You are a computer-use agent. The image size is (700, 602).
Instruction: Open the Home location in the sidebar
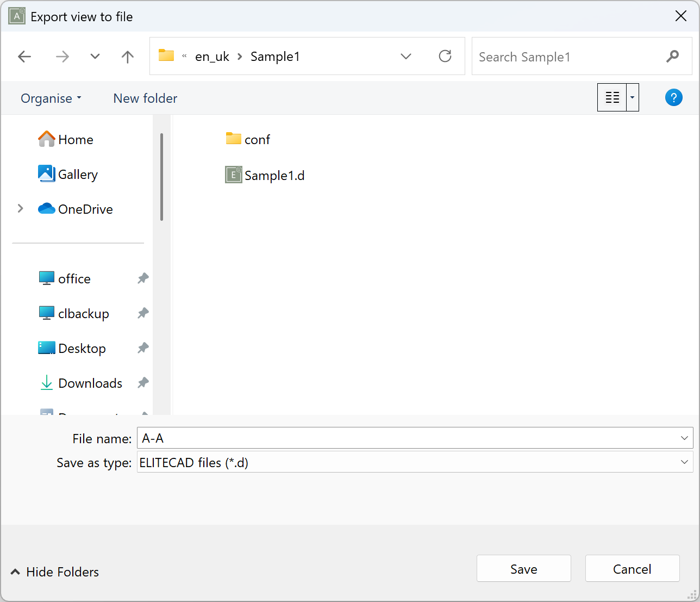click(x=75, y=139)
